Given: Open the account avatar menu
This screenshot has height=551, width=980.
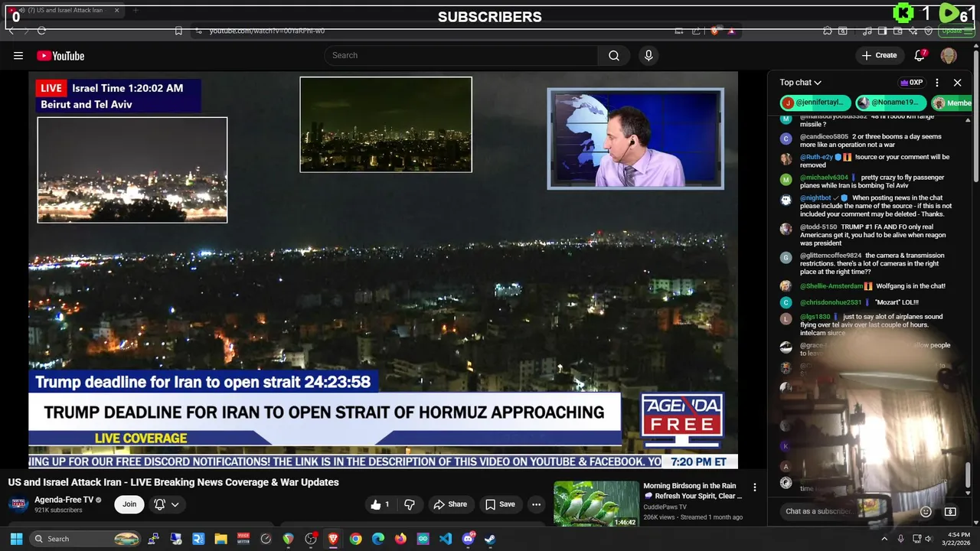Looking at the screenshot, I should coord(949,55).
